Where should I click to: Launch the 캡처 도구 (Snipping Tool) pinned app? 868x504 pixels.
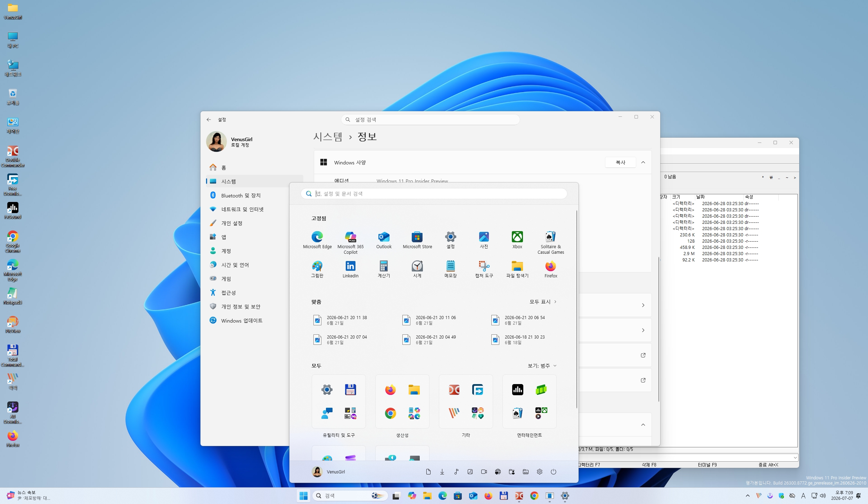[x=484, y=269]
